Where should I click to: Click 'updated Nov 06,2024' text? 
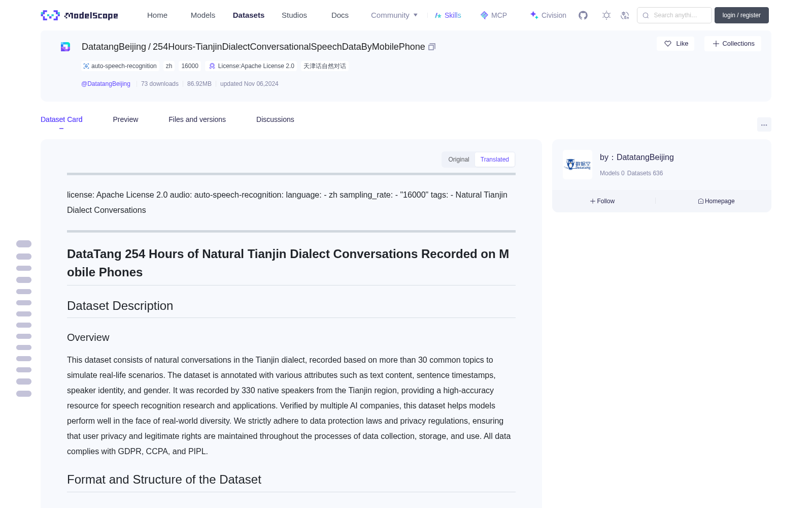(249, 84)
